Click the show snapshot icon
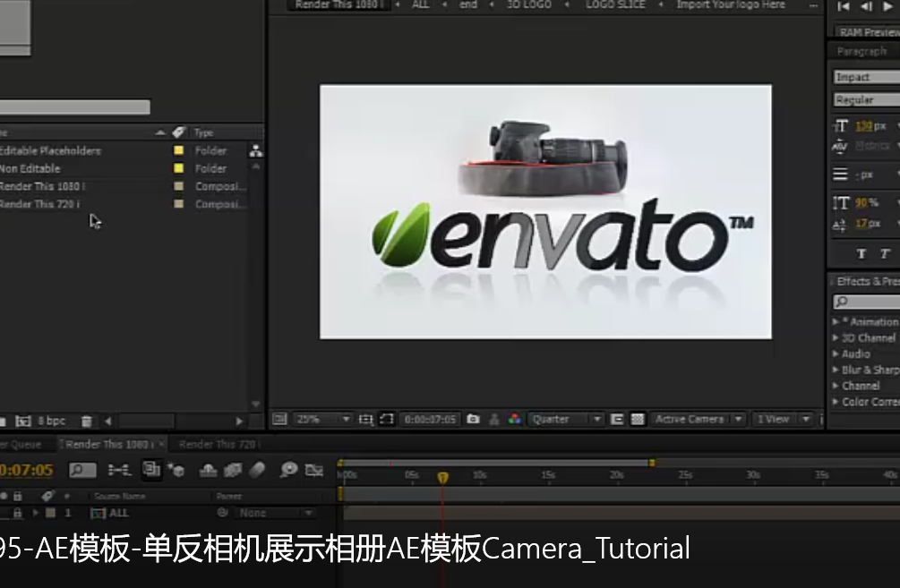The height and width of the screenshot is (588, 900). point(493,420)
